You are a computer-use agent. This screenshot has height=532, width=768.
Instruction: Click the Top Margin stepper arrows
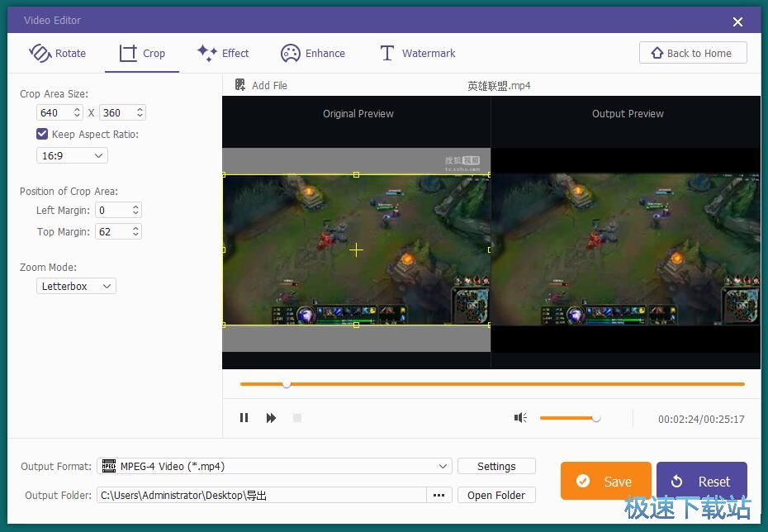coord(135,231)
